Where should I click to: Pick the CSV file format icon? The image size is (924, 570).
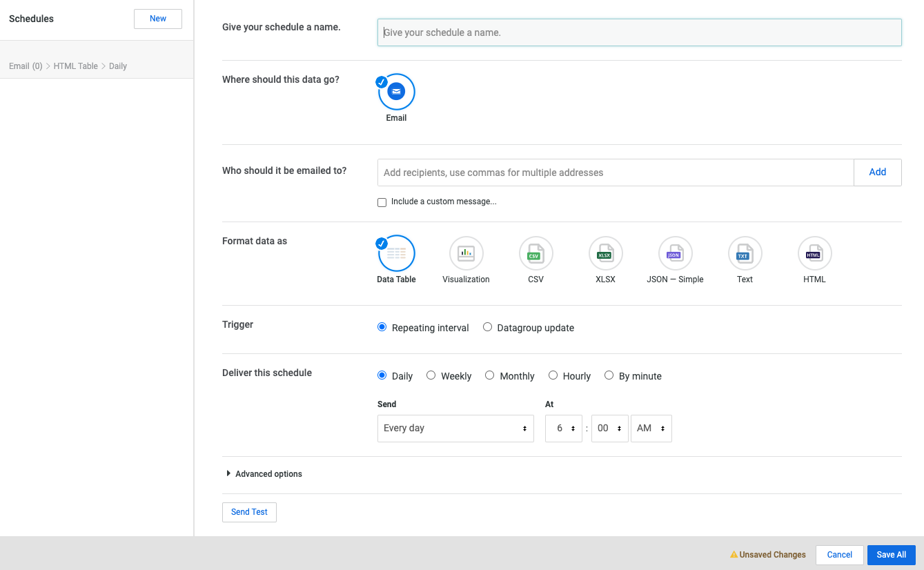click(x=535, y=253)
